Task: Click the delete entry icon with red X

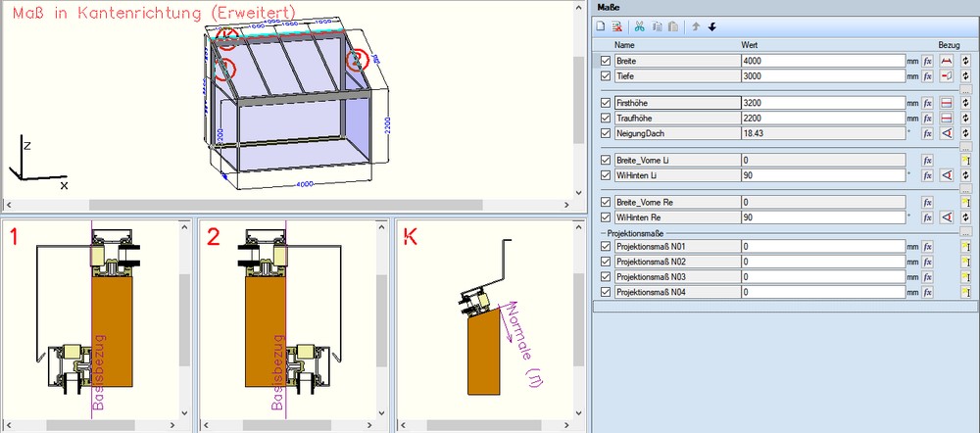Action: click(x=616, y=26)
